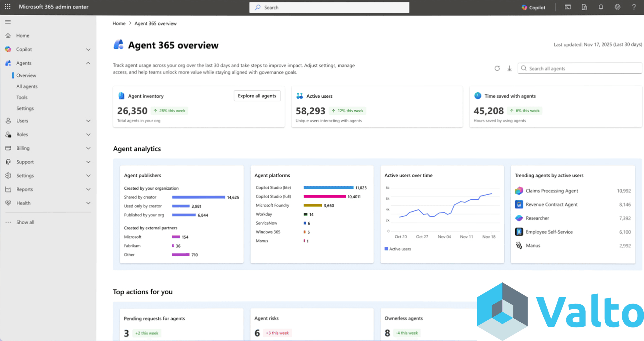
Task: Open the app launcher waffle icon
Action: tap(8, 7)
